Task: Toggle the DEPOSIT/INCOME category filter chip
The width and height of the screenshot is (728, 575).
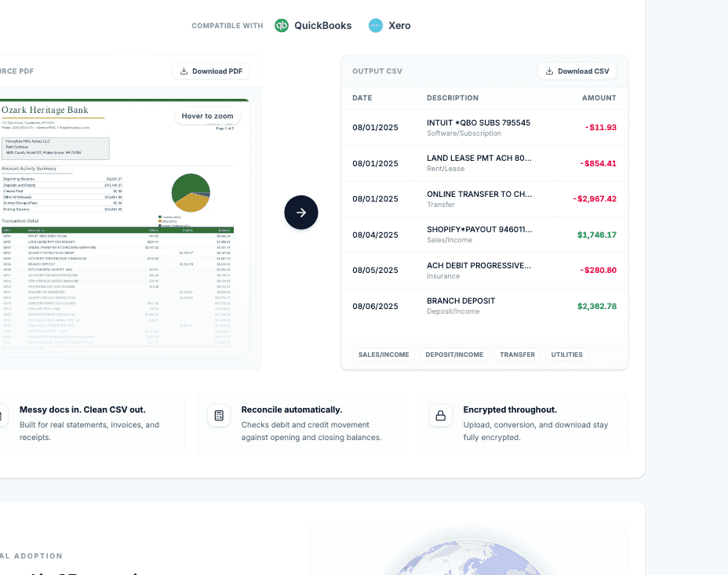Action: click(454, 354)
